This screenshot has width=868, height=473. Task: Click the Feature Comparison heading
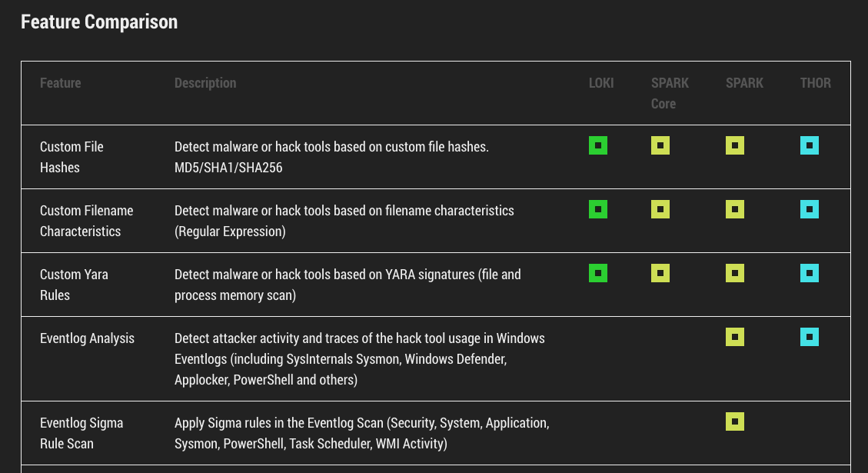[99, 22]
